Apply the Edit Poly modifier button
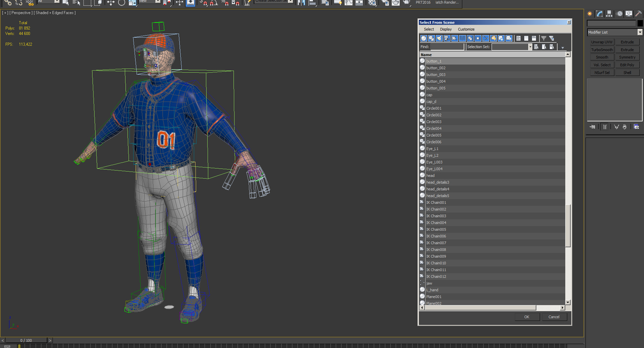 627,65
